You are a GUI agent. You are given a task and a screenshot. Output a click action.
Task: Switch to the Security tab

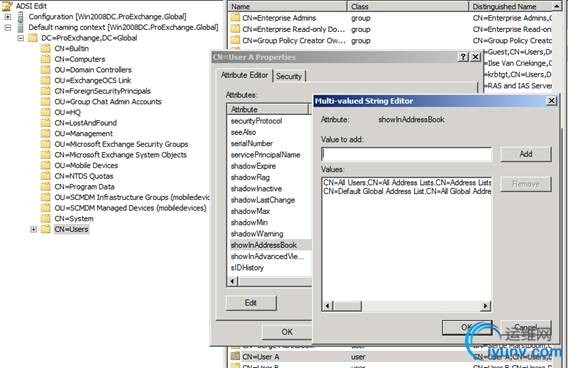click(x=289, y=76)
